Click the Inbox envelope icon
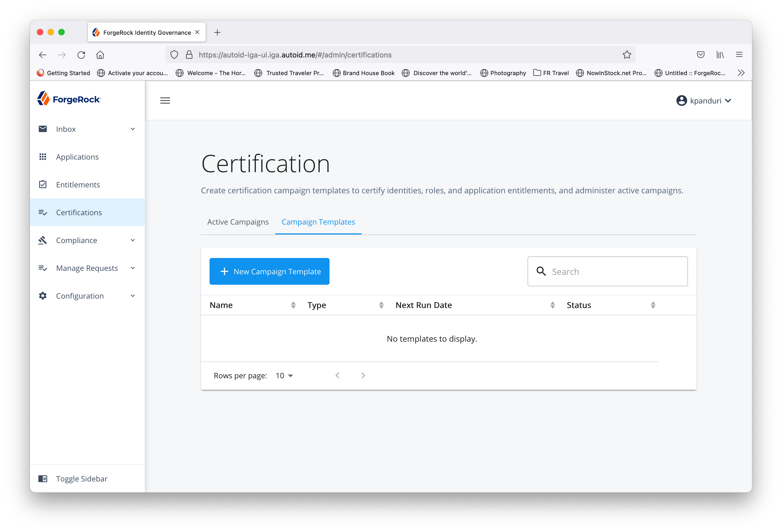This screenshot has height=532, width=782. [x=43, y=129]
